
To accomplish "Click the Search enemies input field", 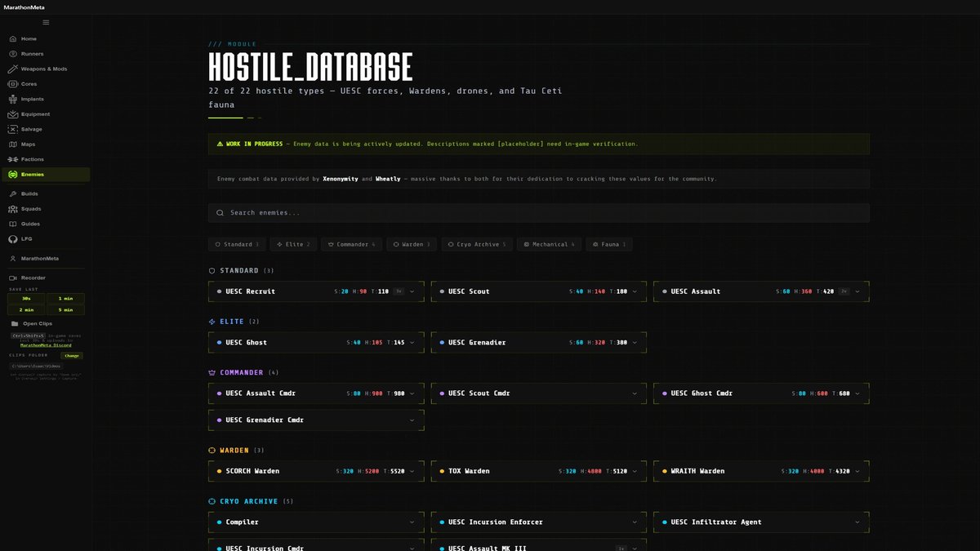I will (539, 213).
